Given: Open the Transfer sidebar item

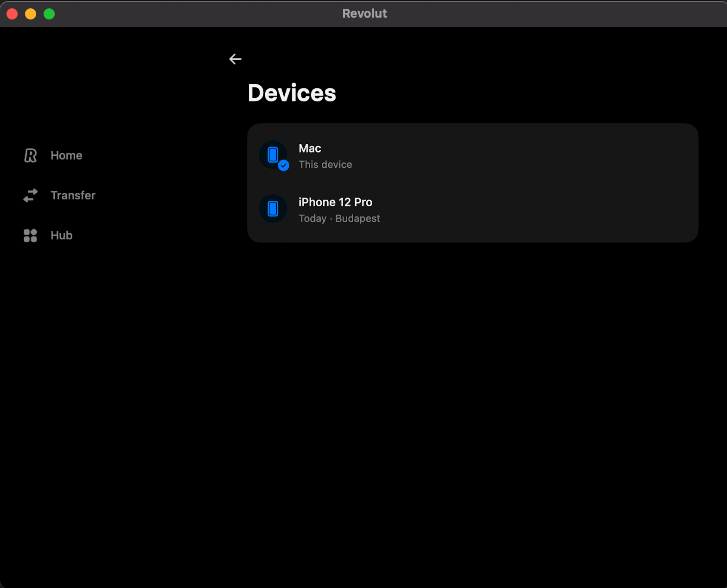Looking at the screenshot, I should (59, 196).
